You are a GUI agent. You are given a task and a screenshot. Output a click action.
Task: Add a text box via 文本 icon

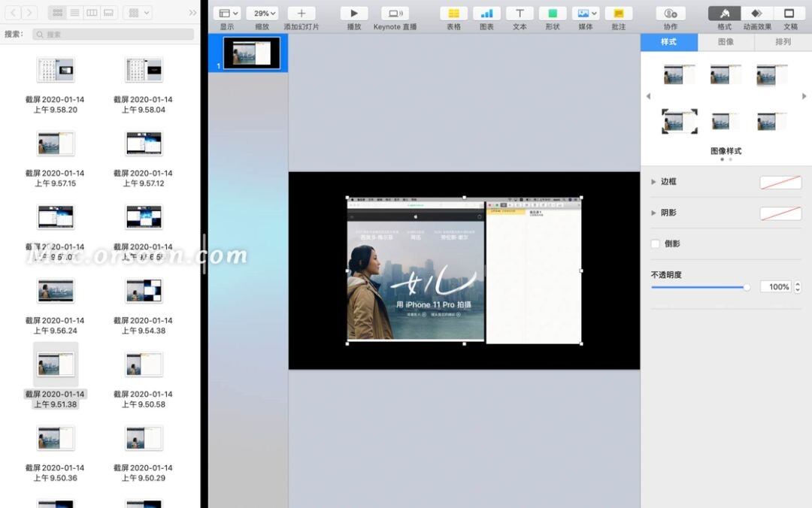tap(520, 13)
